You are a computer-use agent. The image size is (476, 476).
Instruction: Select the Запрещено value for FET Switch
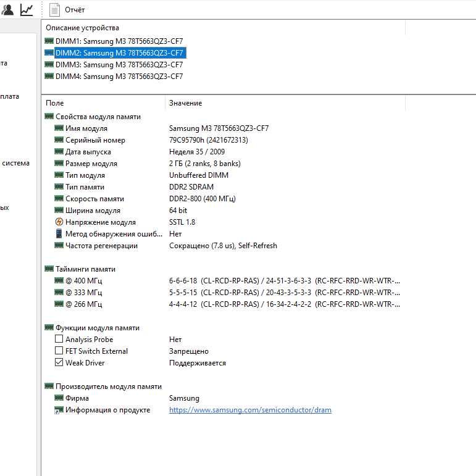tap(189, 351)
